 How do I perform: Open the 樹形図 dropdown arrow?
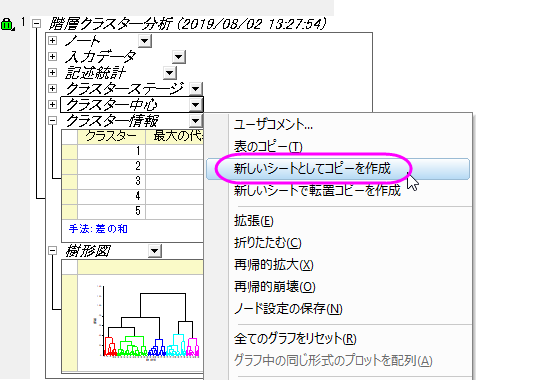tap(155, 251)
